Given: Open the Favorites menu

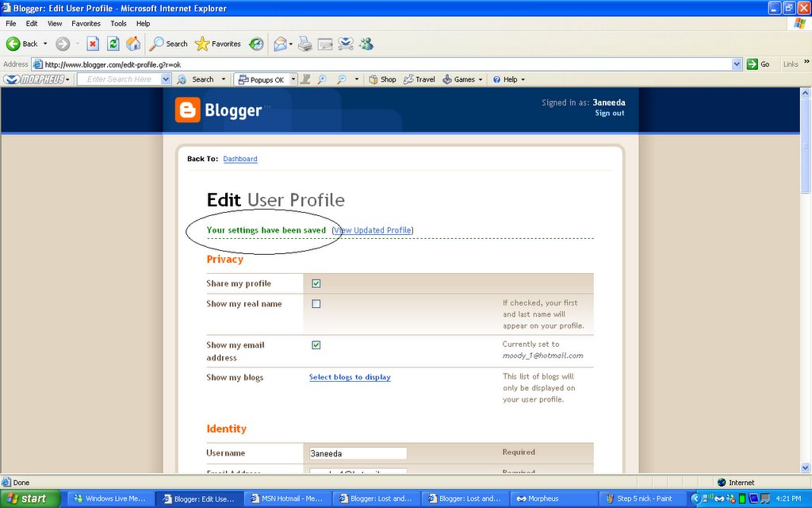Looking at the screenshot, I should 86,23.
